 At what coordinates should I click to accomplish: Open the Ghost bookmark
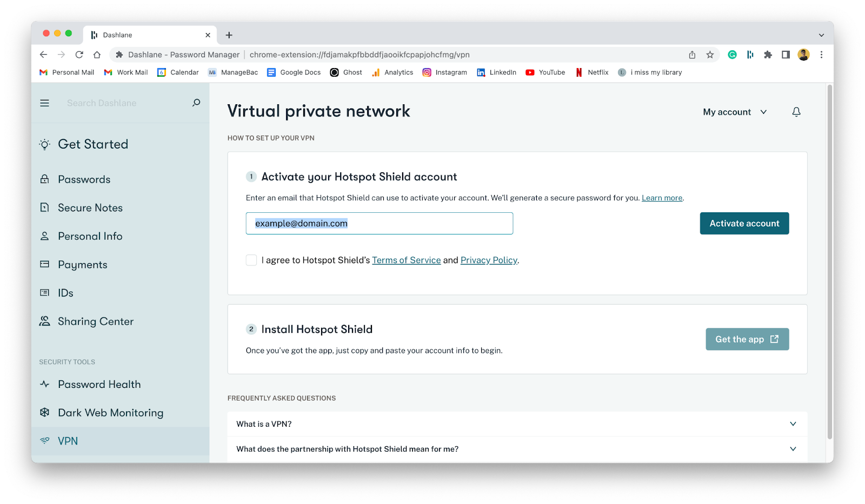click(x=346, y=72)
